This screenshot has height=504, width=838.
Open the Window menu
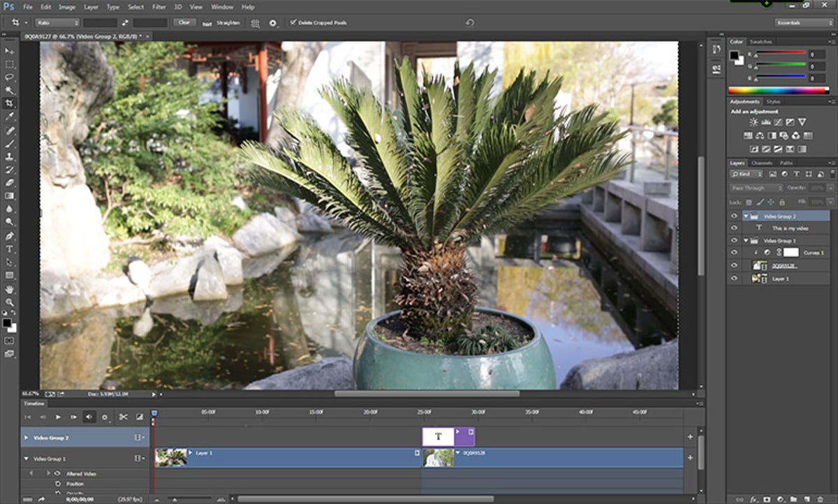coord(222,7)
